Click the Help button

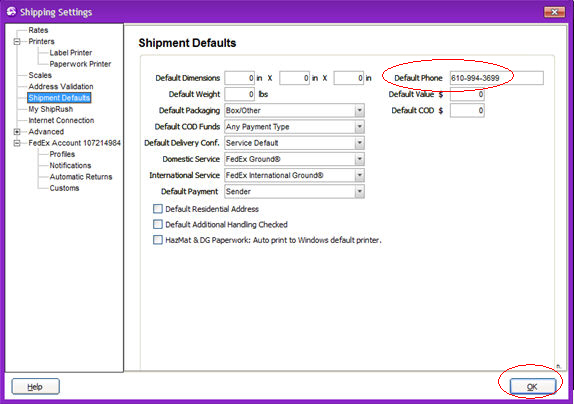click(36, 387)
